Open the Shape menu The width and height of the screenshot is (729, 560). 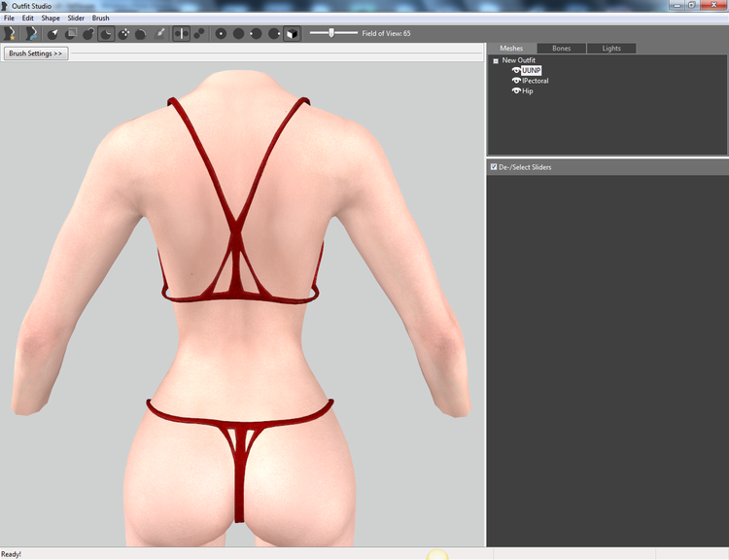click(51, 18)
